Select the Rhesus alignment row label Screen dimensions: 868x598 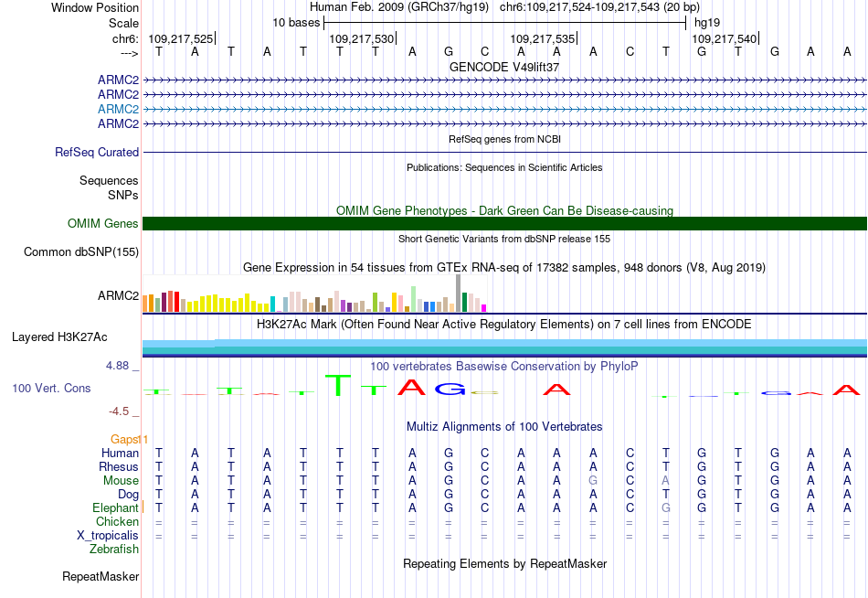[119, 466]
